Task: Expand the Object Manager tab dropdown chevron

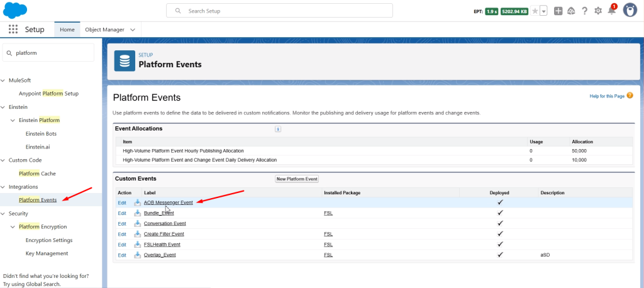Action: point(133,30)
